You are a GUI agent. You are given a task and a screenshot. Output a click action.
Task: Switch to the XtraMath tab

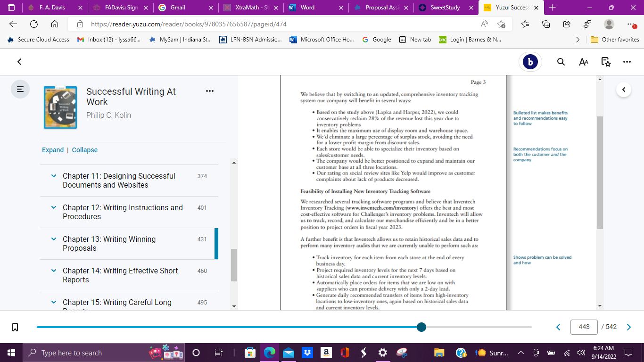(x=250, y=8)
